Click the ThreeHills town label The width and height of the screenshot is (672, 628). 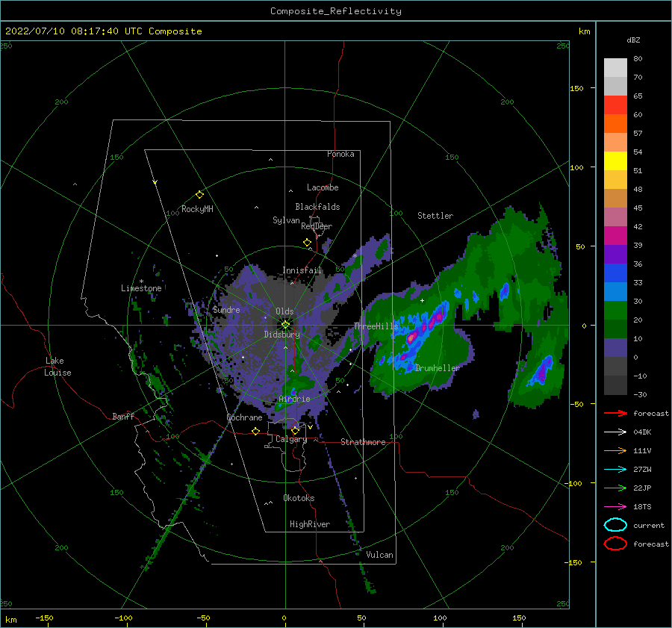point(376,326)
